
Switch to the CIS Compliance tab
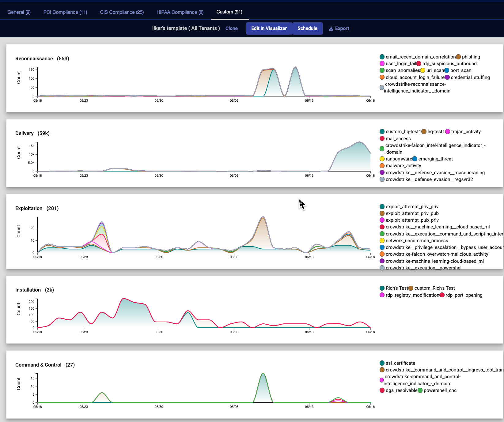(x=122, y=12)
